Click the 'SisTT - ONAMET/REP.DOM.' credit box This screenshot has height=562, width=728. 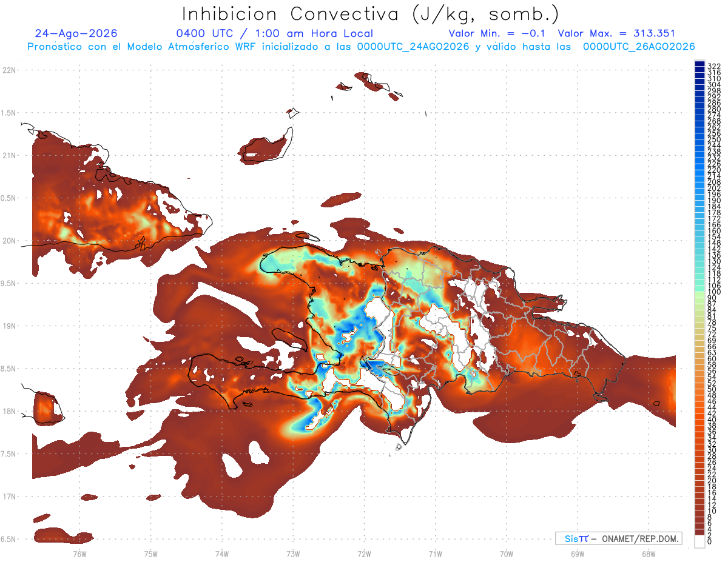click(618, 538)
